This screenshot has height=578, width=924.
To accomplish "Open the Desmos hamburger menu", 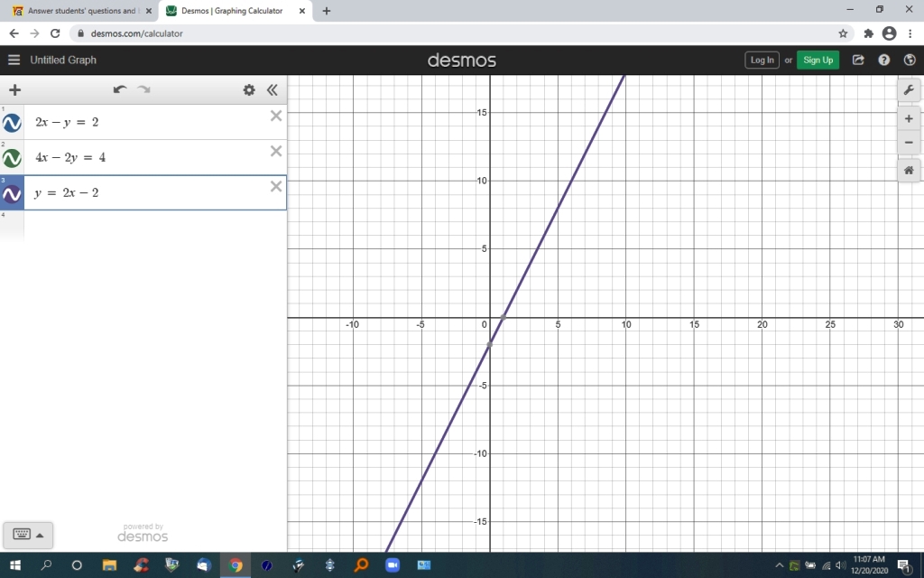I will (x=14, y=60).
